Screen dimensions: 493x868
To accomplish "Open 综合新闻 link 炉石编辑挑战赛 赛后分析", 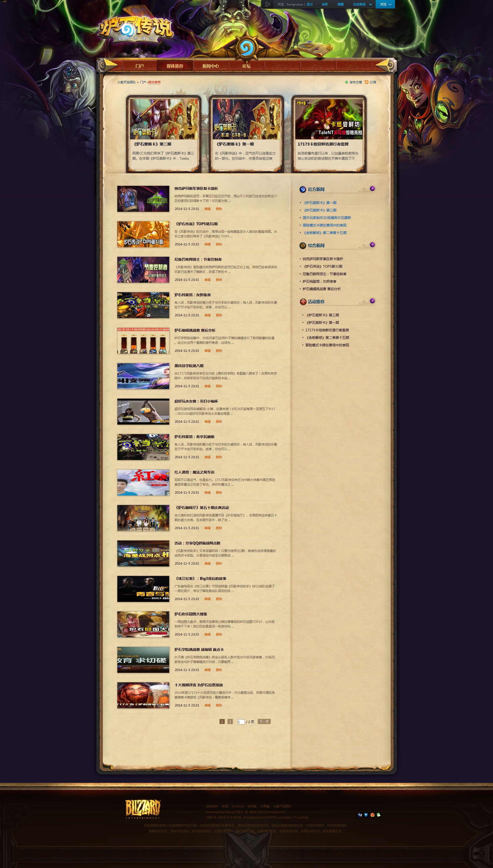I will [x=322, y=289].
